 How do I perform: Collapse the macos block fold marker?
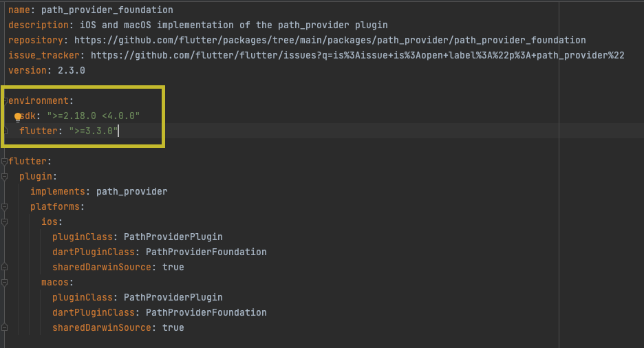point(5,283)
